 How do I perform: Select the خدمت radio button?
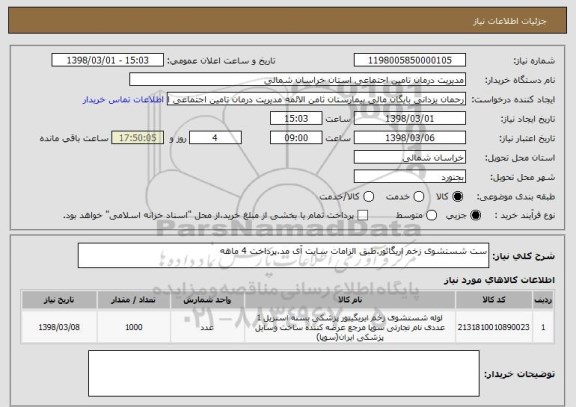click(419, 197)
